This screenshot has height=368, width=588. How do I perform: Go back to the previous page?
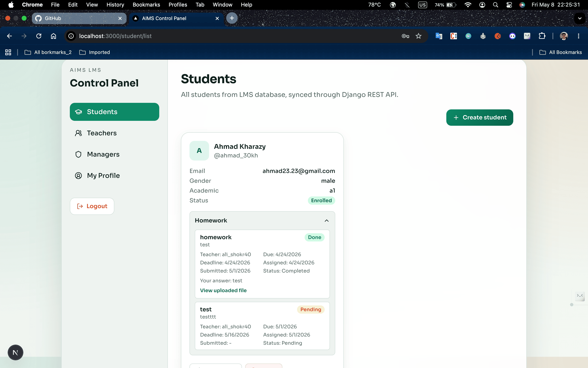[x=9, y=36]
